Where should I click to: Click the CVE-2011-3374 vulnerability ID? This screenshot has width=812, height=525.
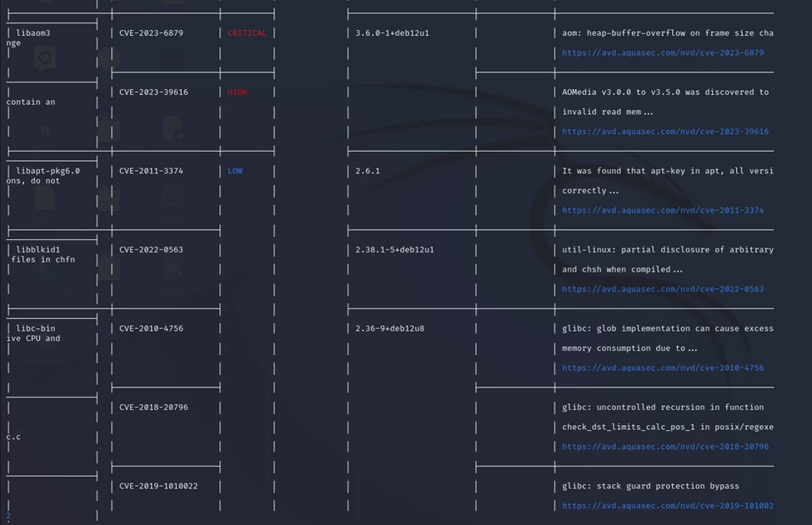151,171
